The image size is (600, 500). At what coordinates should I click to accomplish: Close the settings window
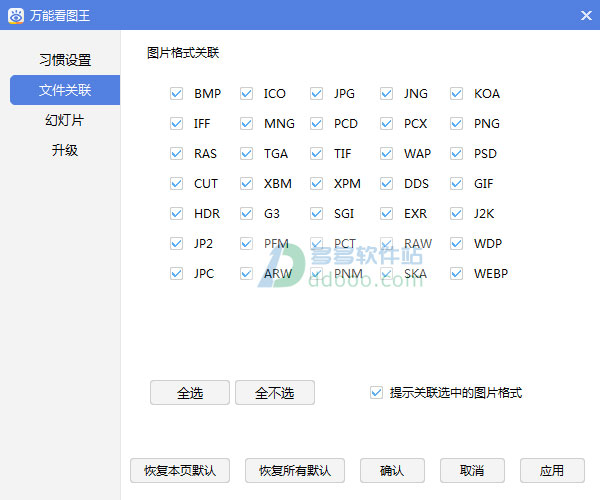point(586,16)
